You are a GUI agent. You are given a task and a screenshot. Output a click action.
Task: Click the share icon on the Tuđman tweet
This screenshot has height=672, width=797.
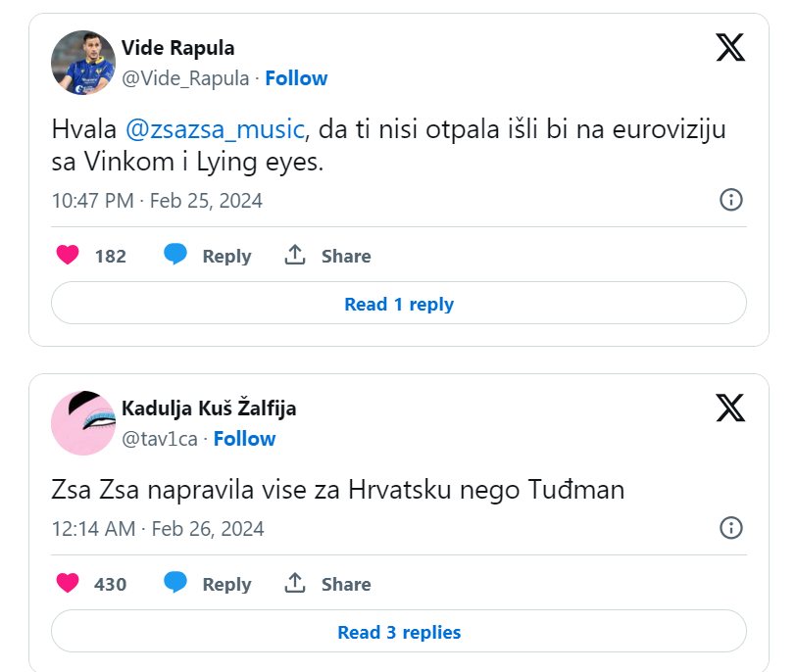coord(295,584)
